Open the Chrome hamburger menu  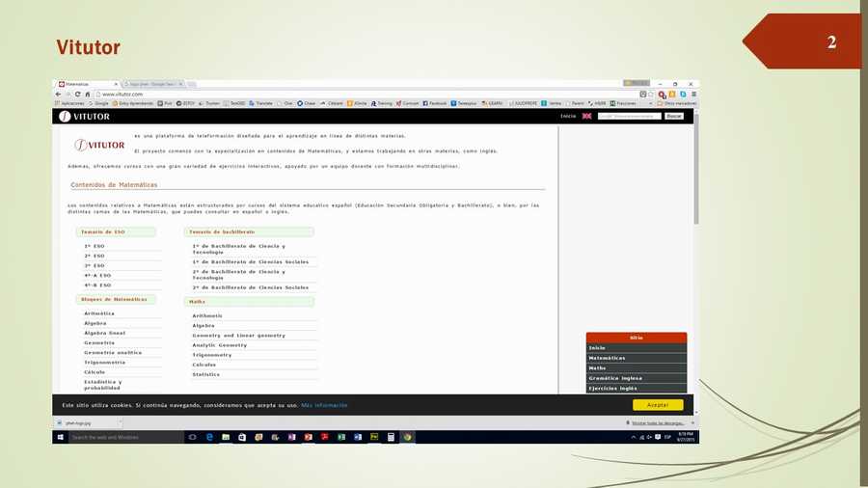693,95
